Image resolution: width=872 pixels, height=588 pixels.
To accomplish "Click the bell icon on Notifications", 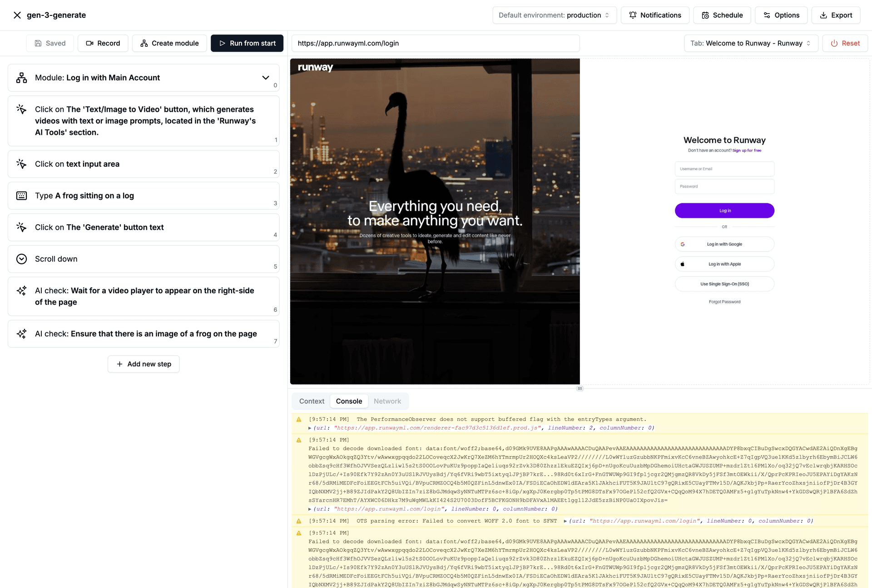I will 633,15.
